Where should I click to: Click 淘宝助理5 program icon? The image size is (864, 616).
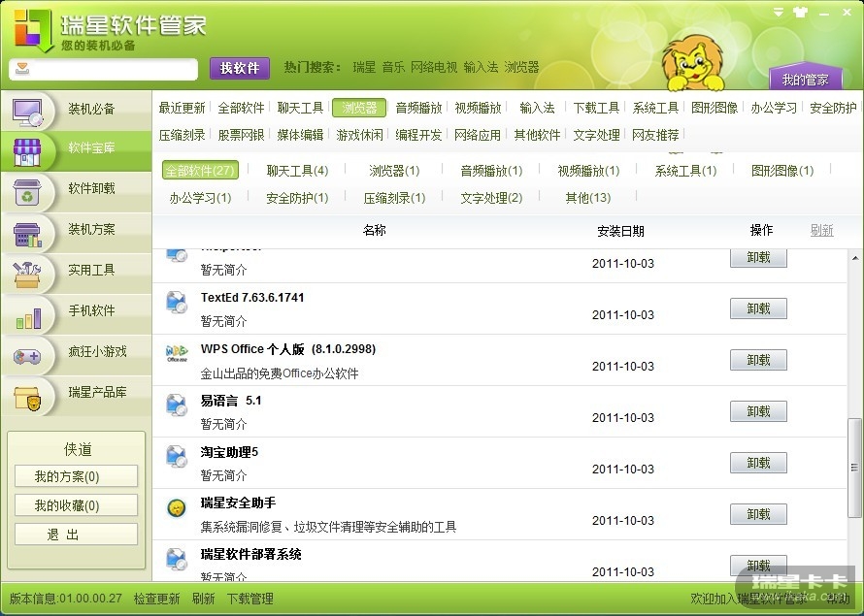(177, 456)
